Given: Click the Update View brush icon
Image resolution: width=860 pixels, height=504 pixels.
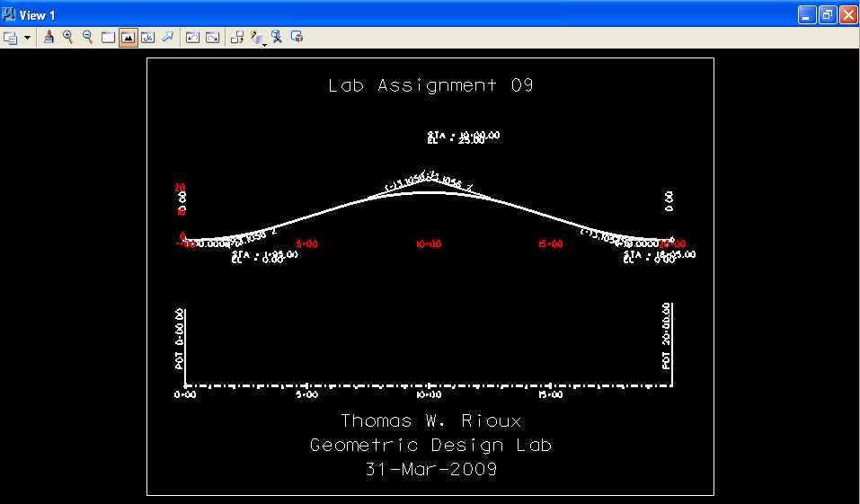Looking at the screenshot, I should click(x=49, y=38).
